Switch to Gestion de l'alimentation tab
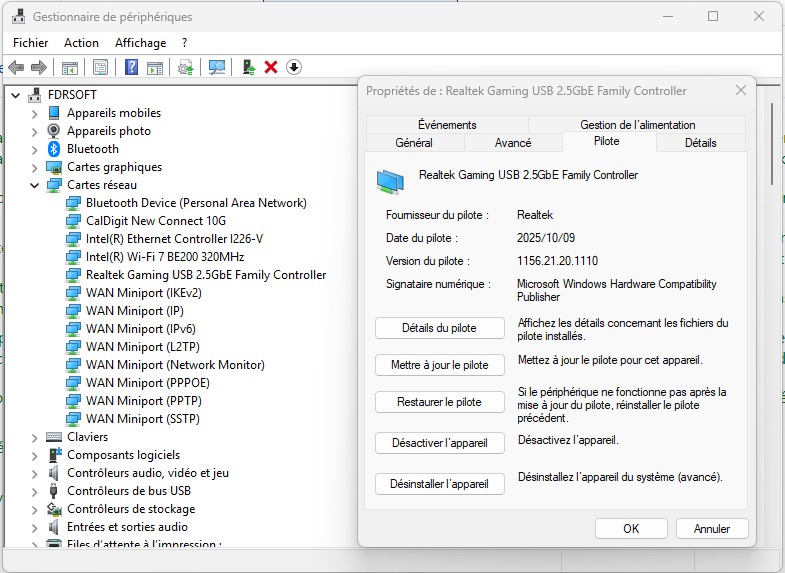The width and height of the screenshot is (785, 573). [637, 125]
